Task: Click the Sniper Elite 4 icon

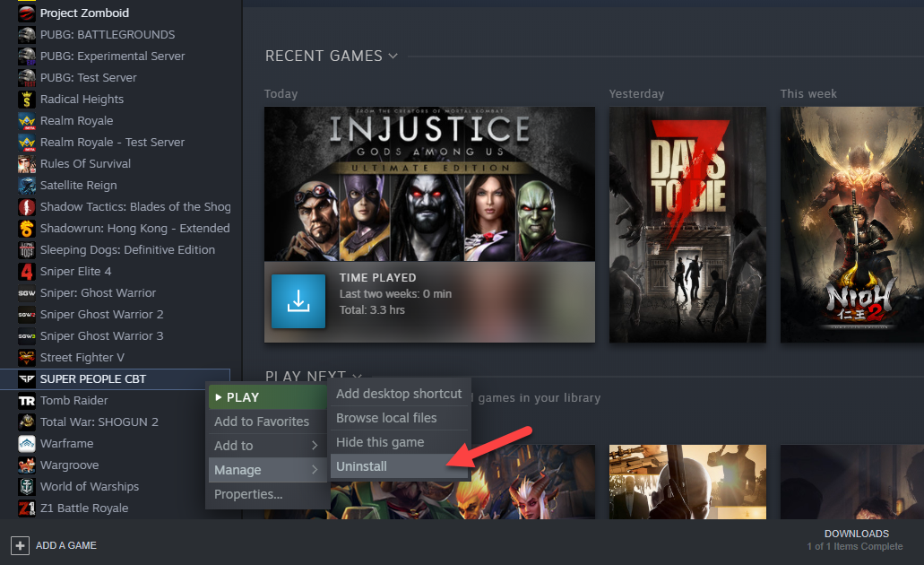Action: [x=27, y=272]
